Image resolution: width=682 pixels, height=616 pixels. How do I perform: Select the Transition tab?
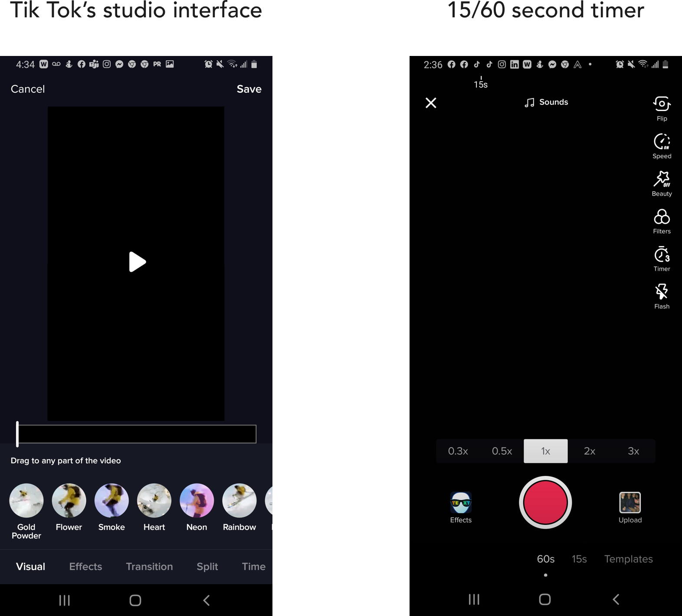click(149, 567)
